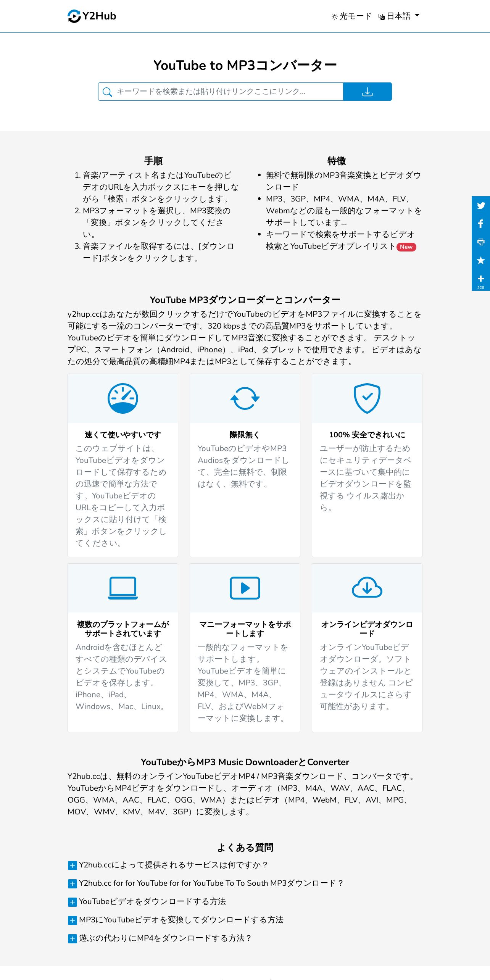Click the blue download button
The height and width of the screenshot is (980, 490).
click(x=367, y=92)
